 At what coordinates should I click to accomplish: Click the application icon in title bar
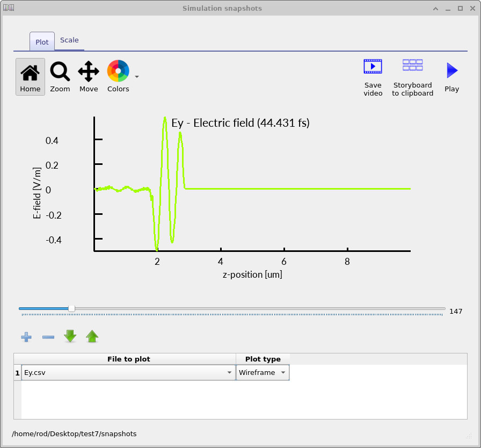tap(9, 8)
